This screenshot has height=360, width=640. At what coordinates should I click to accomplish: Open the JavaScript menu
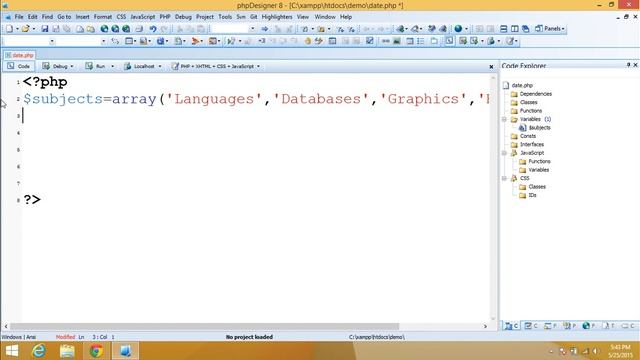(142, 17)
